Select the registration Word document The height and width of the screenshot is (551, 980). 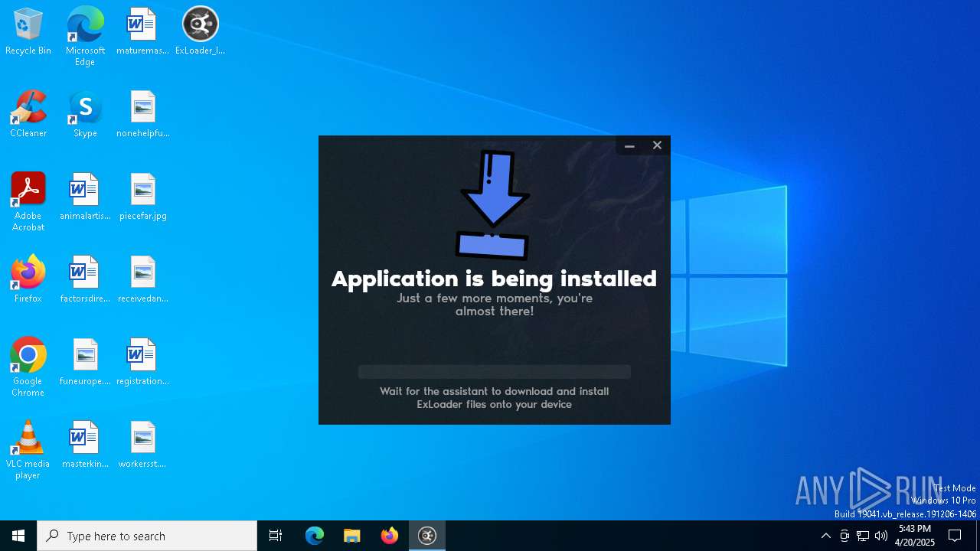tap(142, 362)
